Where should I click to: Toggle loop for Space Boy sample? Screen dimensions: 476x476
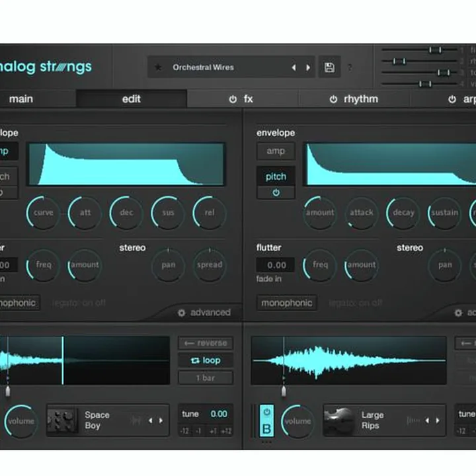point(206,360)
